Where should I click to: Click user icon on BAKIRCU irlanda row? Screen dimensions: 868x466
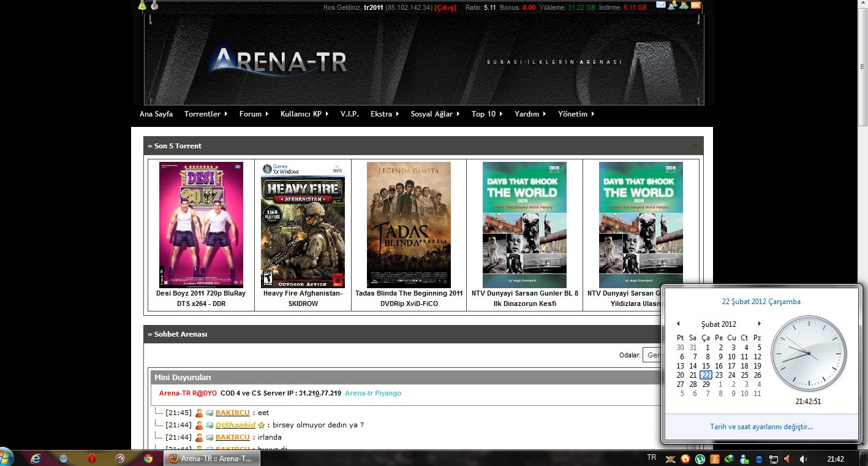(x=199, y=437)
